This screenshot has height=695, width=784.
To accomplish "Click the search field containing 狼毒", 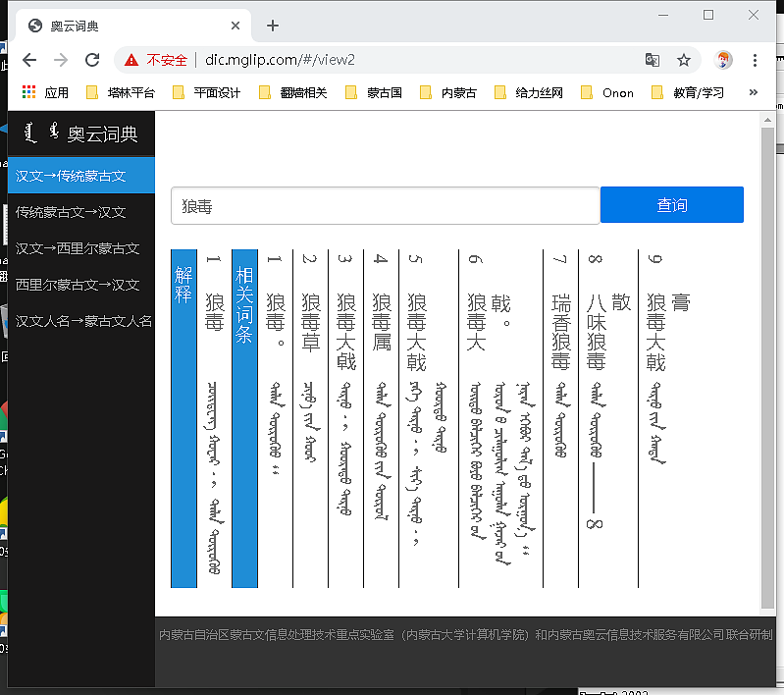I will [385, 205].
